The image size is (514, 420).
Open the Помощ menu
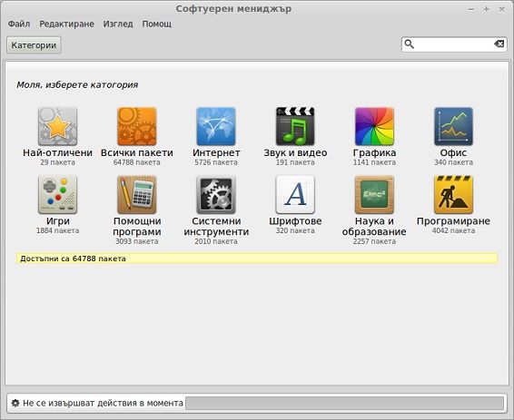point(157,24)
